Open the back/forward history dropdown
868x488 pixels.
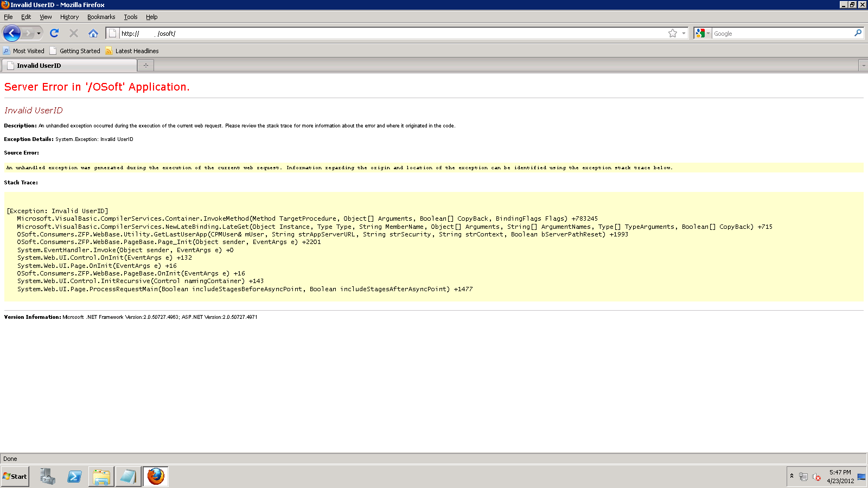[39, 34]
